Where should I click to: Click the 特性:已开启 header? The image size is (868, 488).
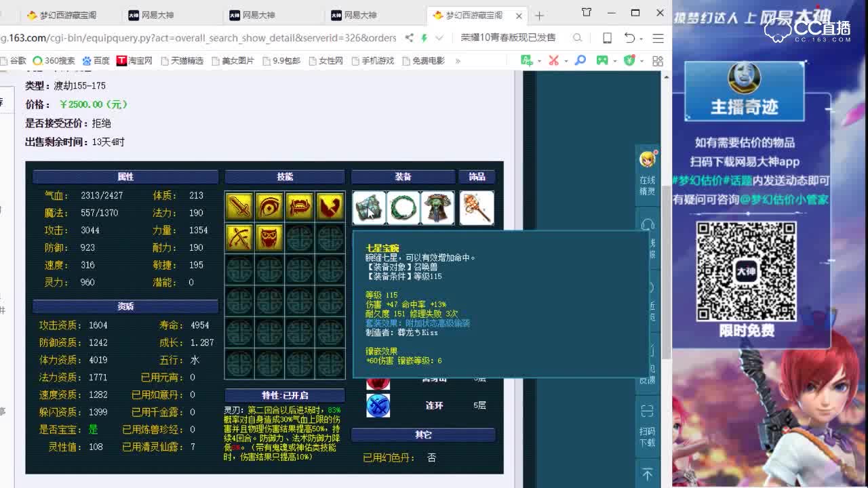[285, 395]
